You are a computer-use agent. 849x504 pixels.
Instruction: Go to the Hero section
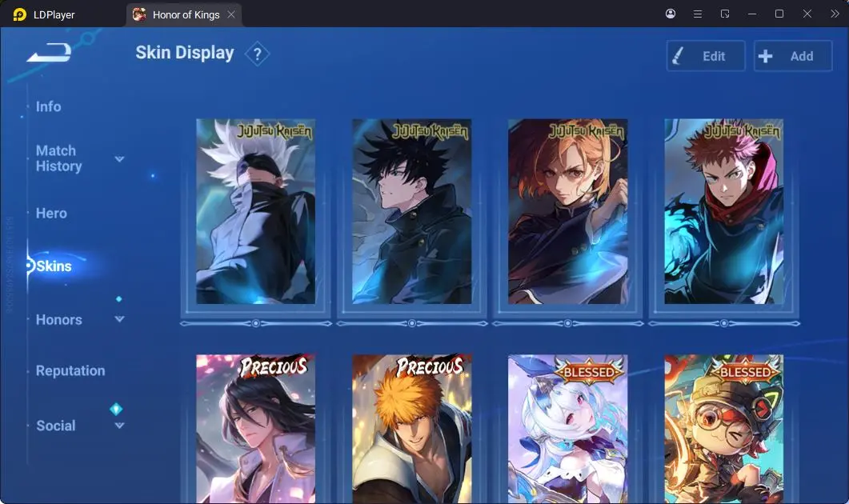[51, 214]
